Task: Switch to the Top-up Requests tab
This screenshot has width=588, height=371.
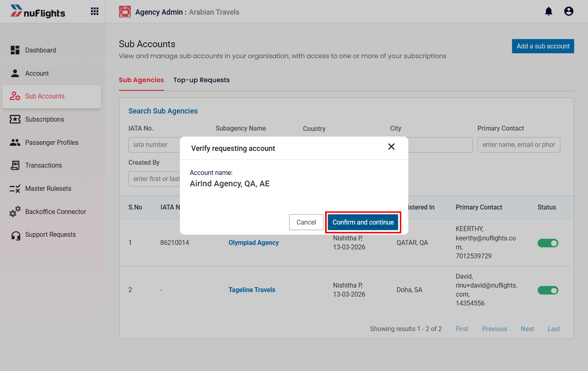Action: 202,80
